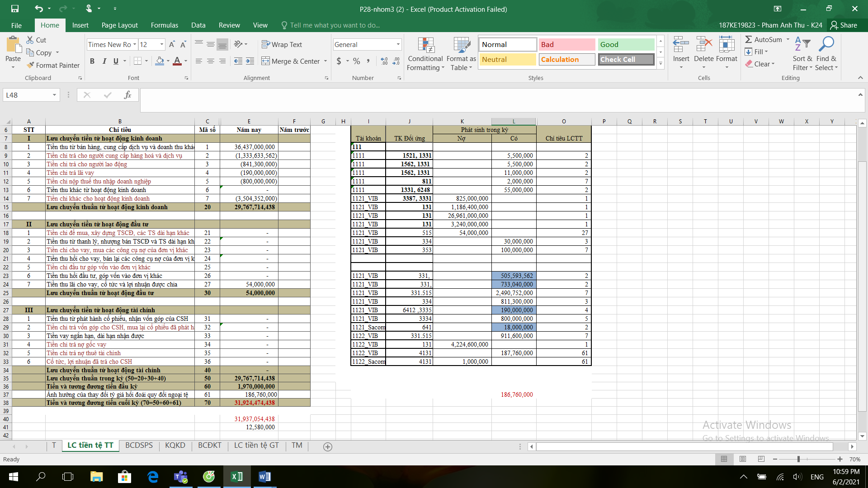
Task: Toggle Bold formatting
Action: (92, 61)
